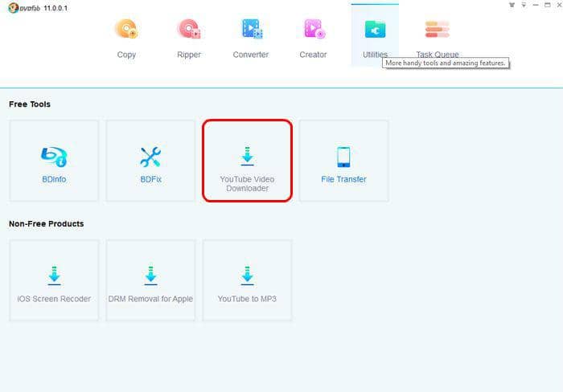Click the shirt skin icon in title bar

(x=512, y=5)
